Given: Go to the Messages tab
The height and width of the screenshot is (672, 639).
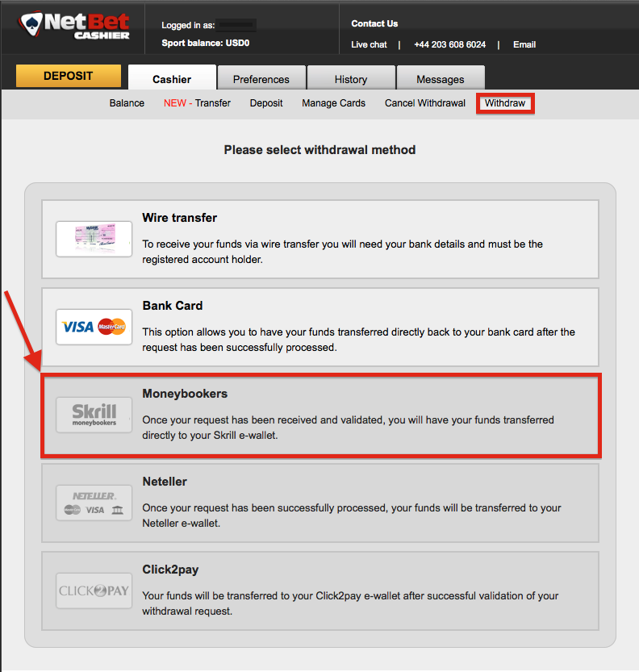Looking at the screenshot, I should pyautogui.click(x=441, y=78).
